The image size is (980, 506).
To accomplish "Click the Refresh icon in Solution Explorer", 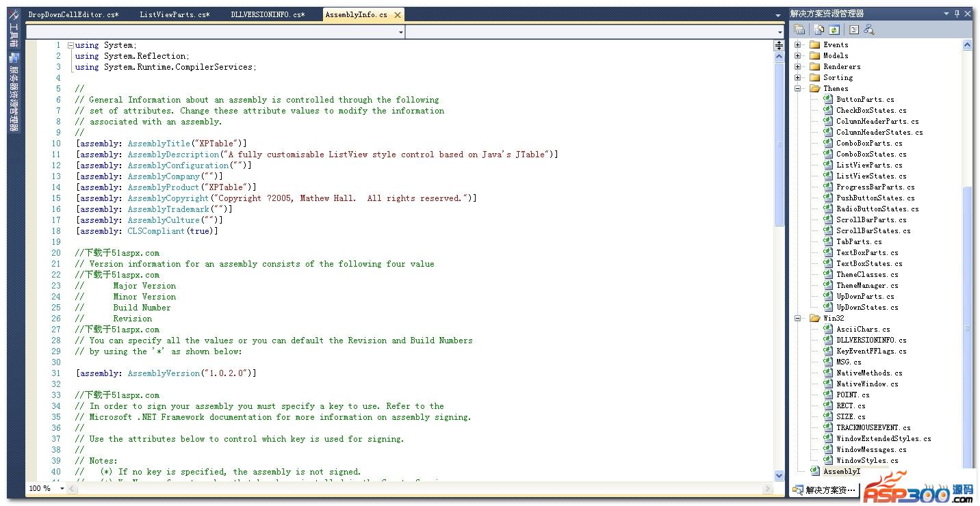I will tap(834, 29).
